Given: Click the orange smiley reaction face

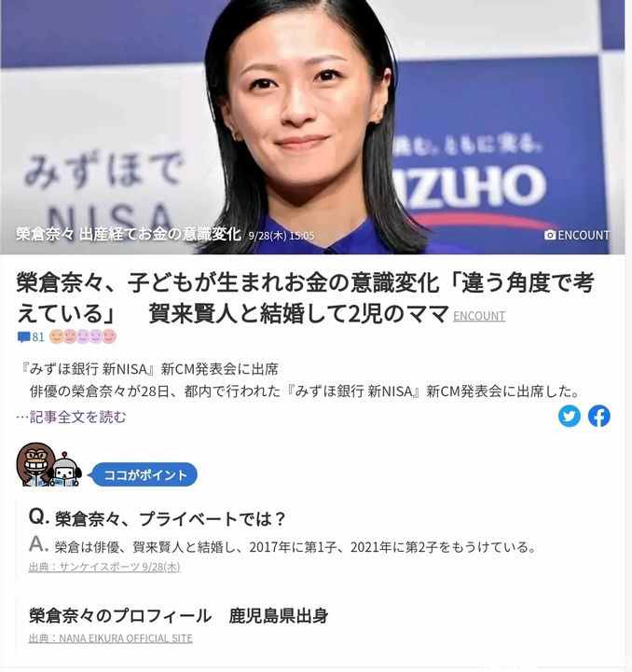Looking at the screenshot, I should tap(56, 336).
